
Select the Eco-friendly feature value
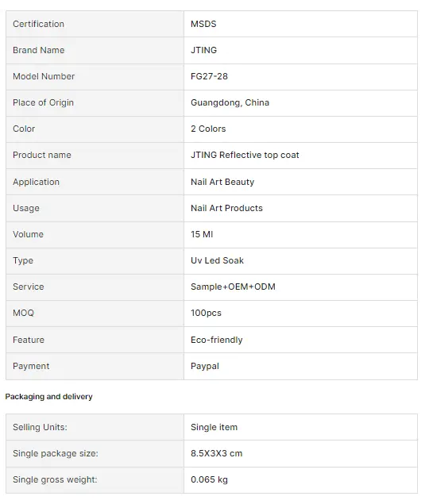pos(217,340)
